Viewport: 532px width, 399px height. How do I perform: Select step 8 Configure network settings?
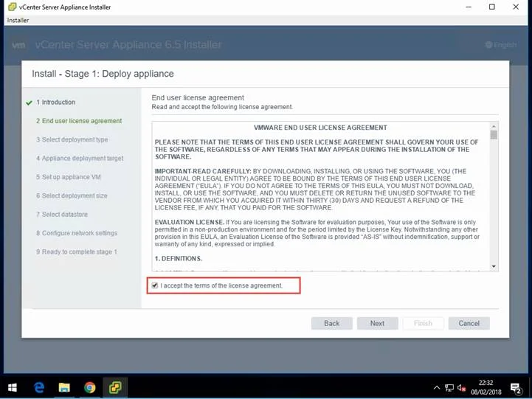(x=77, y=233)
